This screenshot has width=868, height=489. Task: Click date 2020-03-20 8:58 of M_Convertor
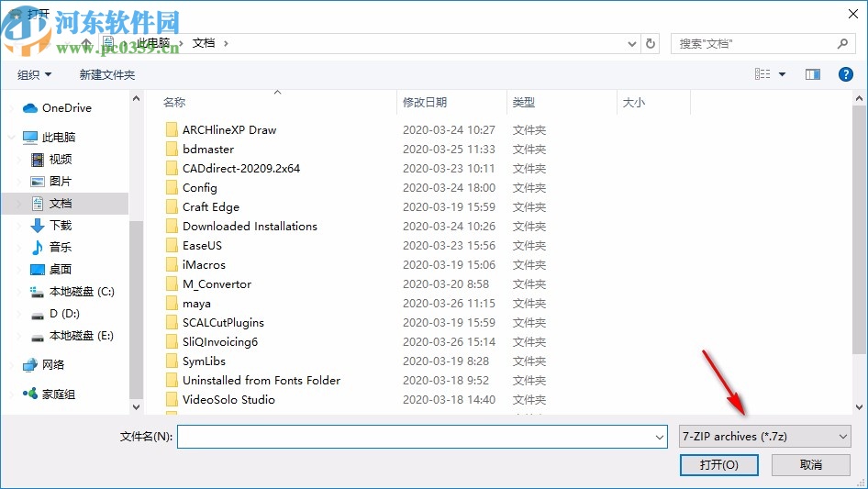(x=446, y=284)
